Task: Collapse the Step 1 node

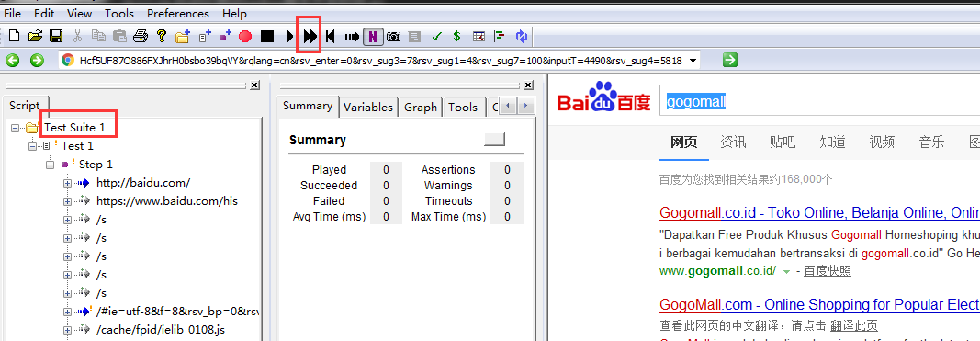Action: (x=50, y=165)
